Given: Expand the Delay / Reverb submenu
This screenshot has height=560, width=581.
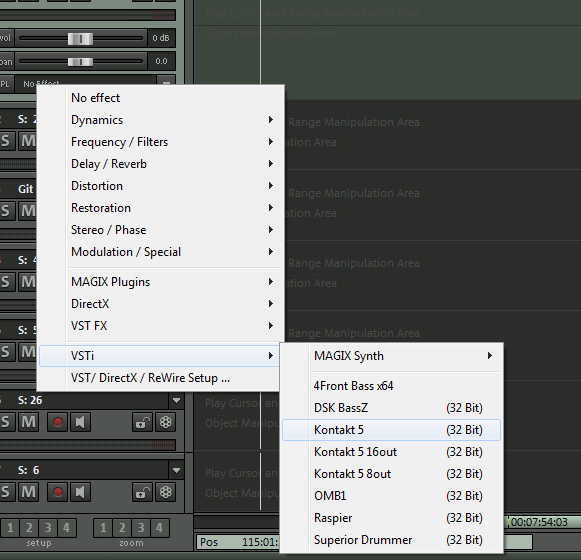Looking at the screenshot, I should click(x=162, y=164).
